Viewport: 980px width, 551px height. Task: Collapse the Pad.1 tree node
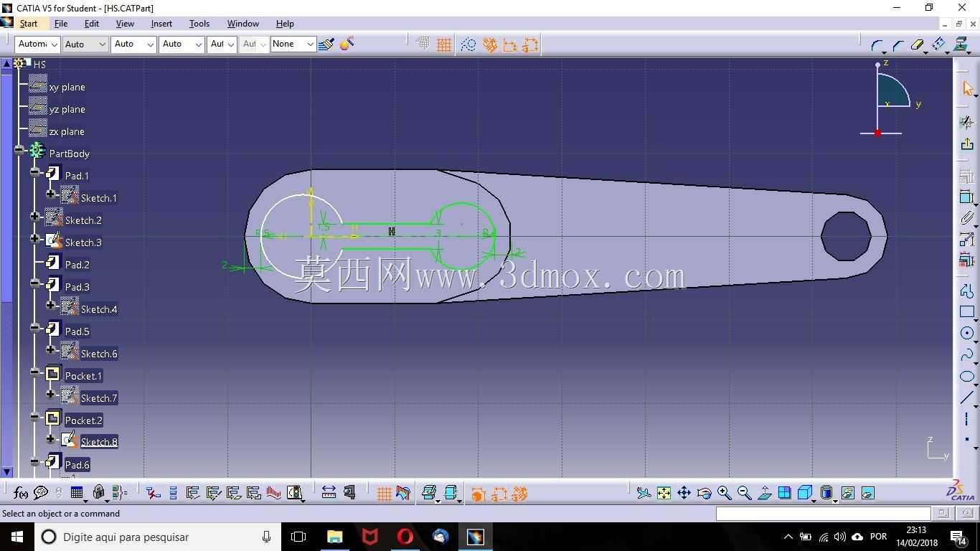[x=35, y=172]
